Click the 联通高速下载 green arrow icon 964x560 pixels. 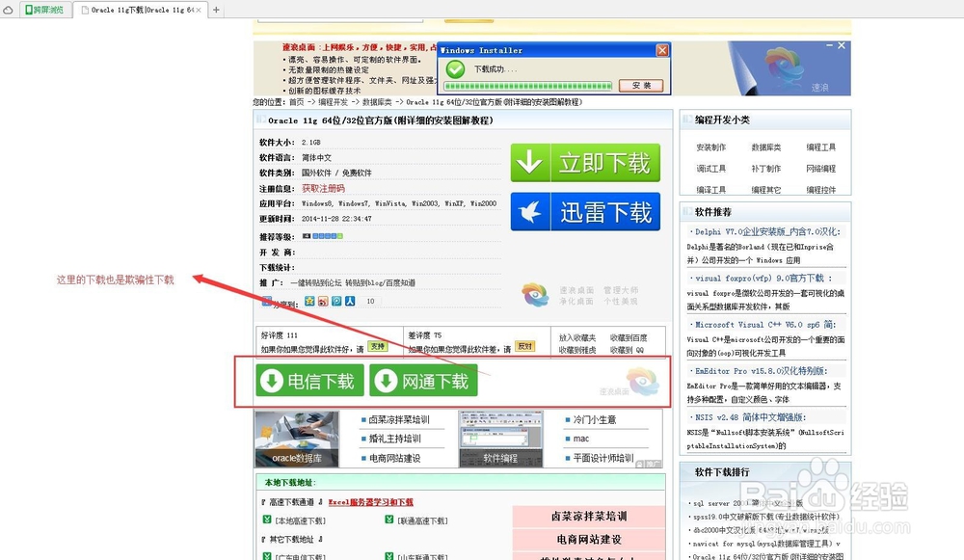(x=389, y=520)
